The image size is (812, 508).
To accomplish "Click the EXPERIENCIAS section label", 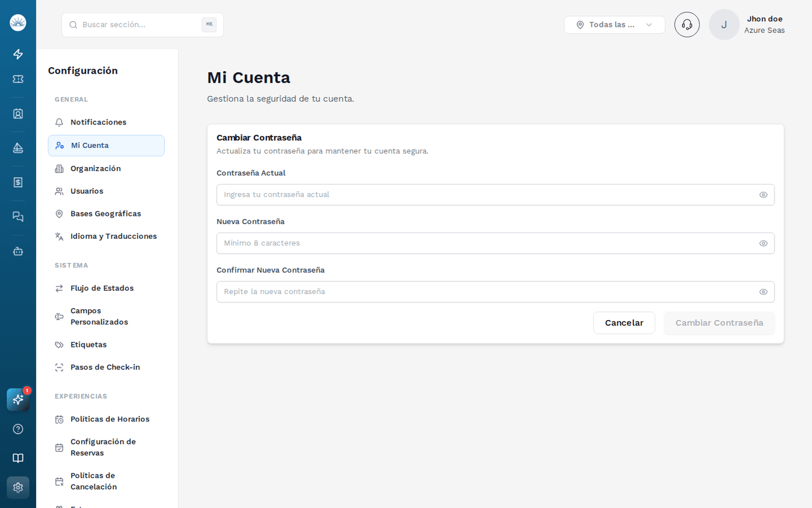I will 81,396.
